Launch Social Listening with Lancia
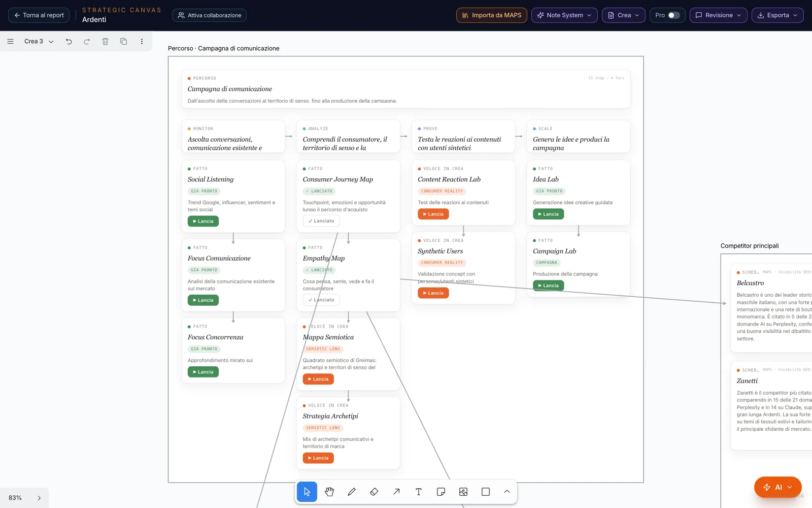This screenshot has width=812, height=508. [203, 221]
